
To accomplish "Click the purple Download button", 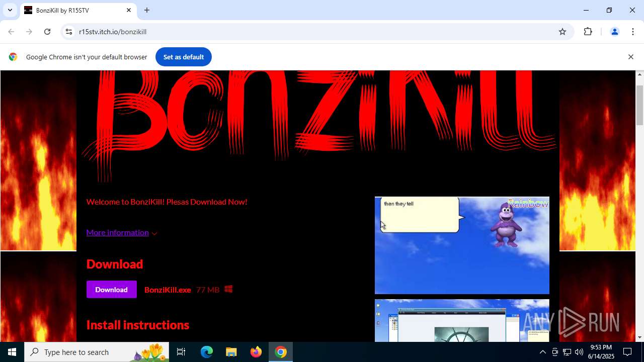I will click(x=111, y=290).
